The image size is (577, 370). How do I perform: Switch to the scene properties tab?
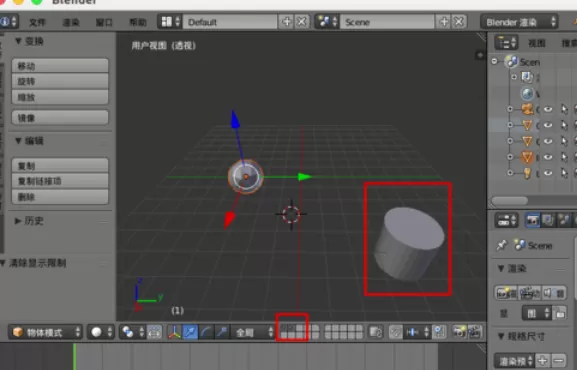tap(564, 220)
